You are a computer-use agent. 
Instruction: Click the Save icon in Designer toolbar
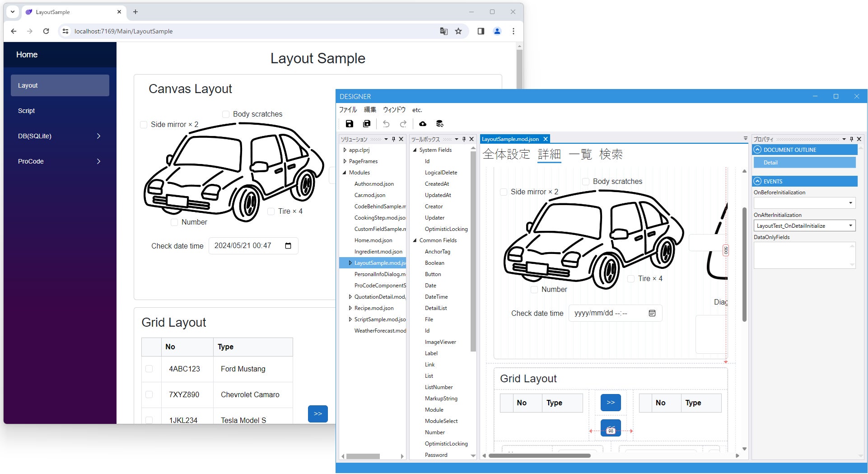click(349, 124)
